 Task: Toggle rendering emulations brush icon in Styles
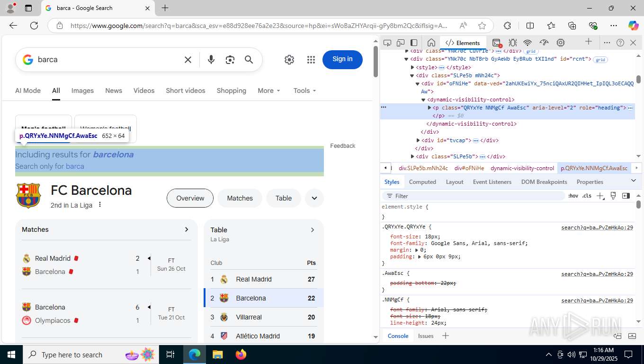tap(613, 196)
